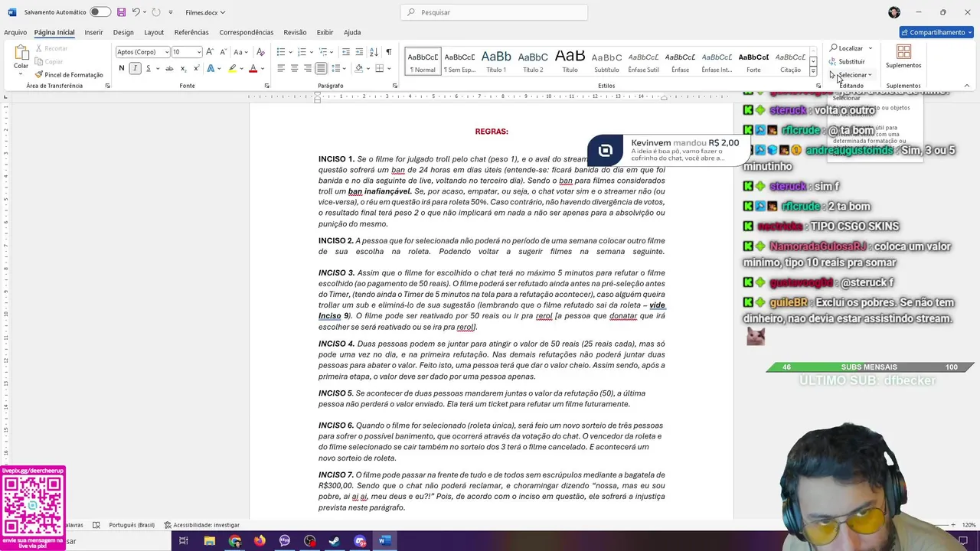The width and height of the screenshot is (980, 551).
Task: Apply the Citação style
Action: coord(790,61)
